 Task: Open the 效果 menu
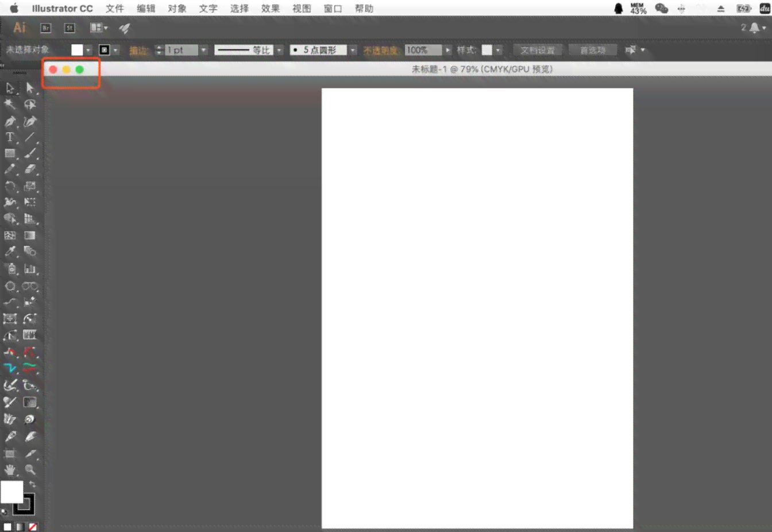pos(271,9)
